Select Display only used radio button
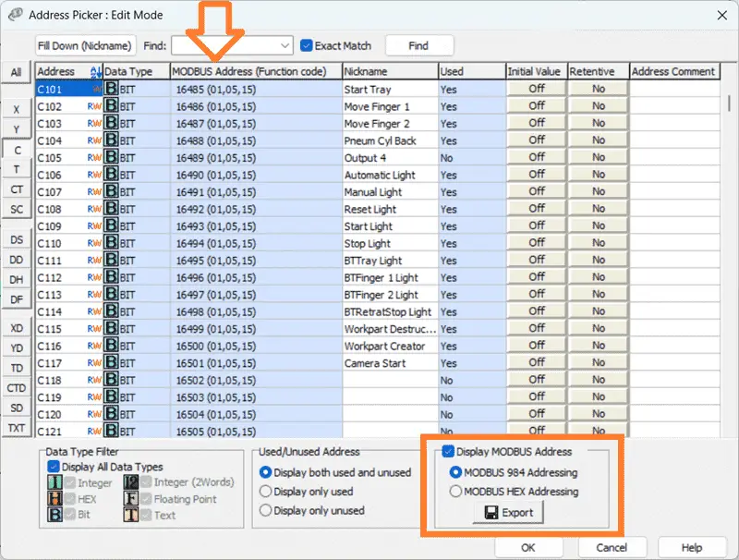This screenshot has width=739, height=560. [x=265, y=492]
